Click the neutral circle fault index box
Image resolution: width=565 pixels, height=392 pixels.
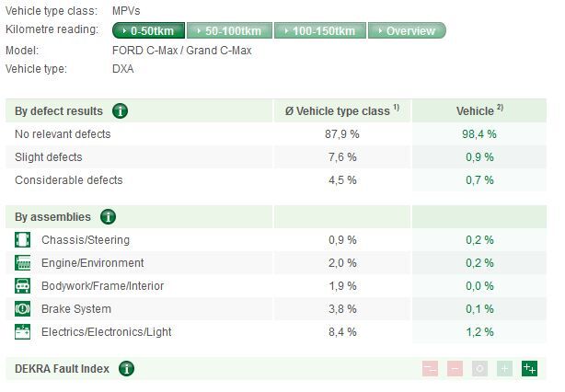pyautogui.click(x=479, y=369)
